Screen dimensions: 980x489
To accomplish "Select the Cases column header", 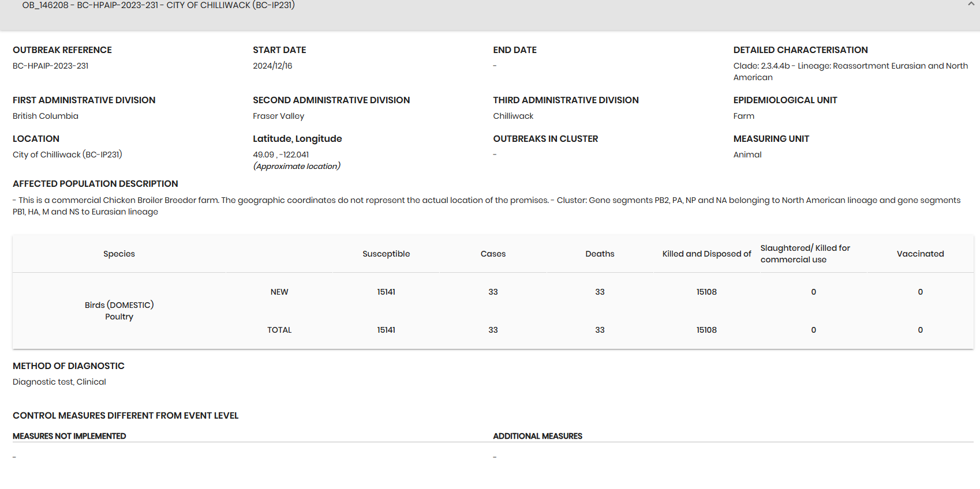I will (493, 254).
